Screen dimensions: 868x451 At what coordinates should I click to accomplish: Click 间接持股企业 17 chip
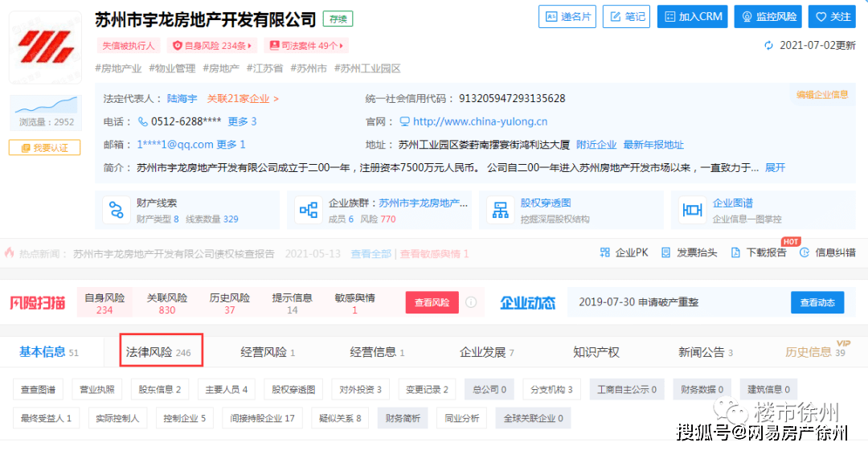(262, 418)
